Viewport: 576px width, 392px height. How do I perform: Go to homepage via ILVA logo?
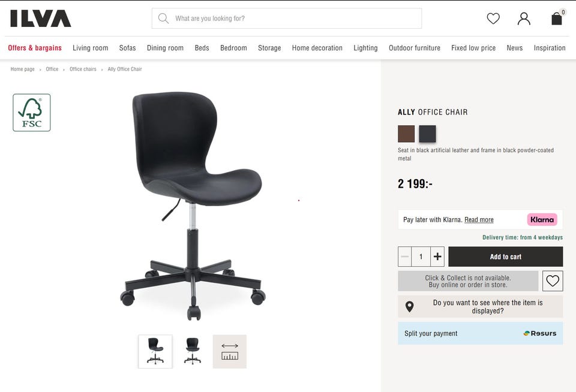(x=40, y=19)
